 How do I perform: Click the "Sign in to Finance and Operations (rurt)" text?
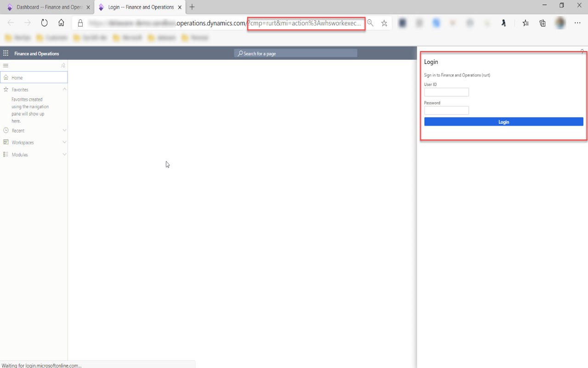[x=457, y=75]
